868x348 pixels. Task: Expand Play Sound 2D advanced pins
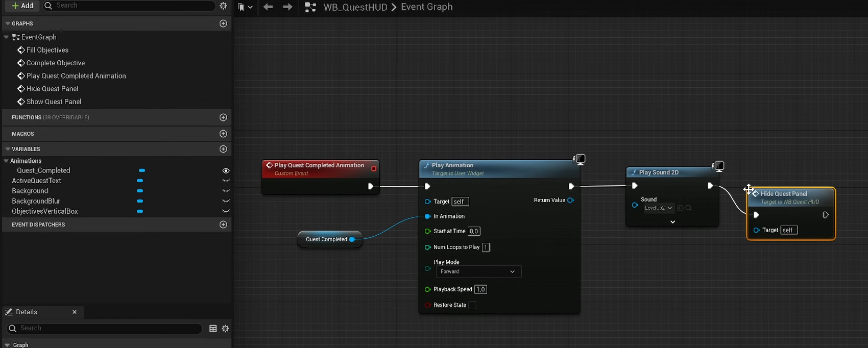(672, 222)
